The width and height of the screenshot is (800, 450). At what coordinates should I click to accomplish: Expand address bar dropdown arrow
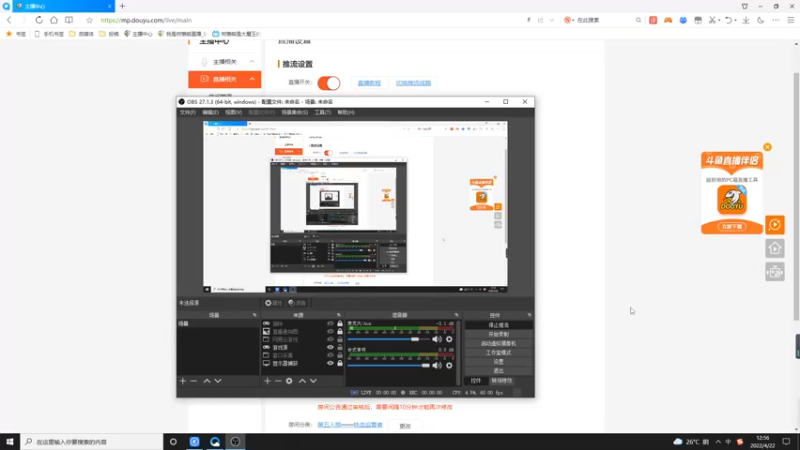[552, 20]
